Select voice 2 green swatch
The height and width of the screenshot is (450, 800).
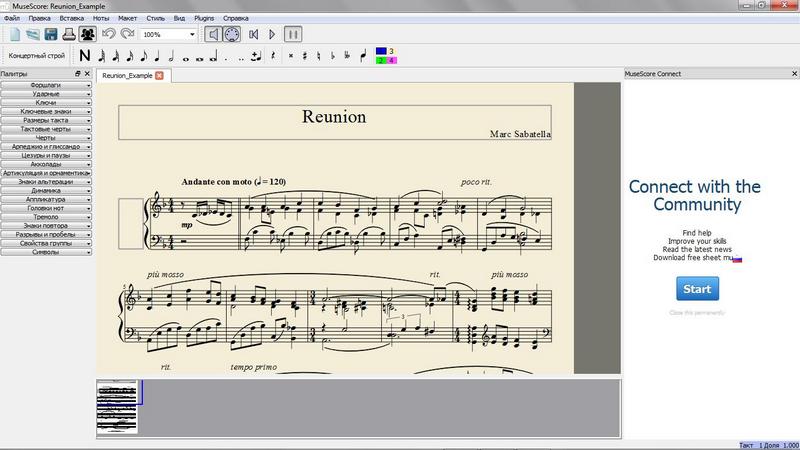pyautogui.click(x=381, y=60)
